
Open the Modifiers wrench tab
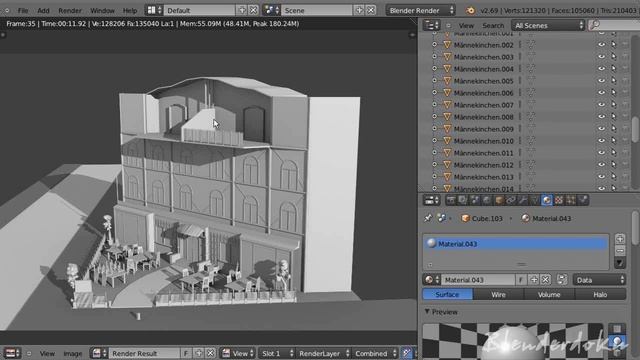click(x=523, y=200)
